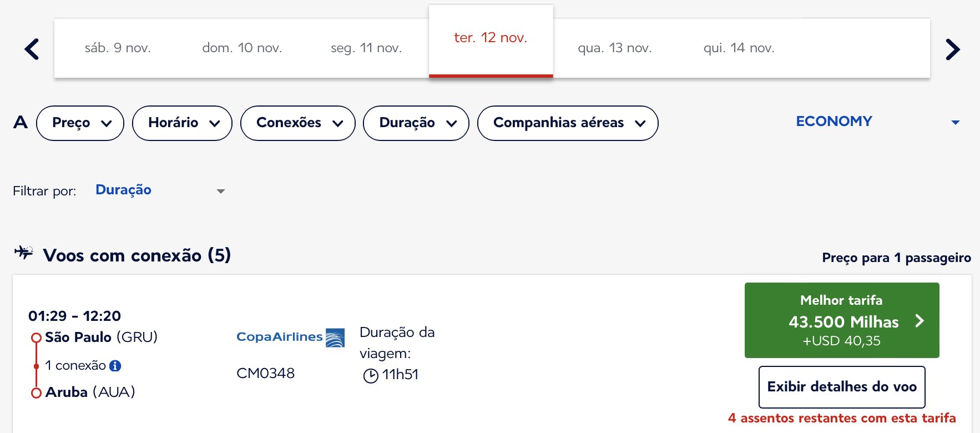Click the Copa Airlines logo
This screenshot has width=980, height=433.
tap(290, 337)
